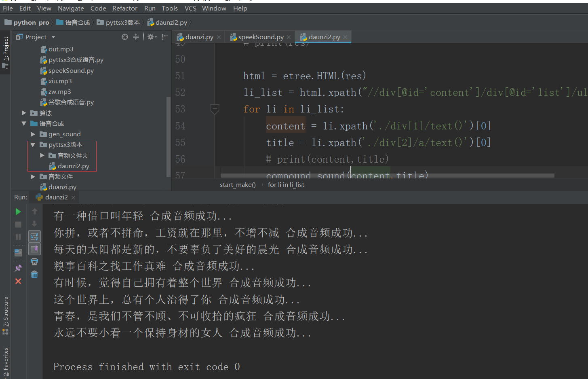Clear console with the trash icon

pos(34,275)
